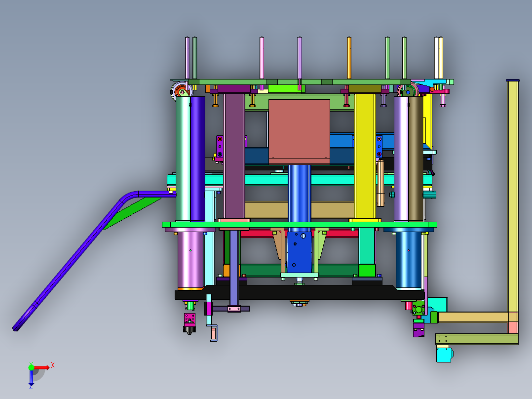This screenshot has height=399, width=532.
Task: Select the white vertical rods at top right
Action: pos(439,58)
